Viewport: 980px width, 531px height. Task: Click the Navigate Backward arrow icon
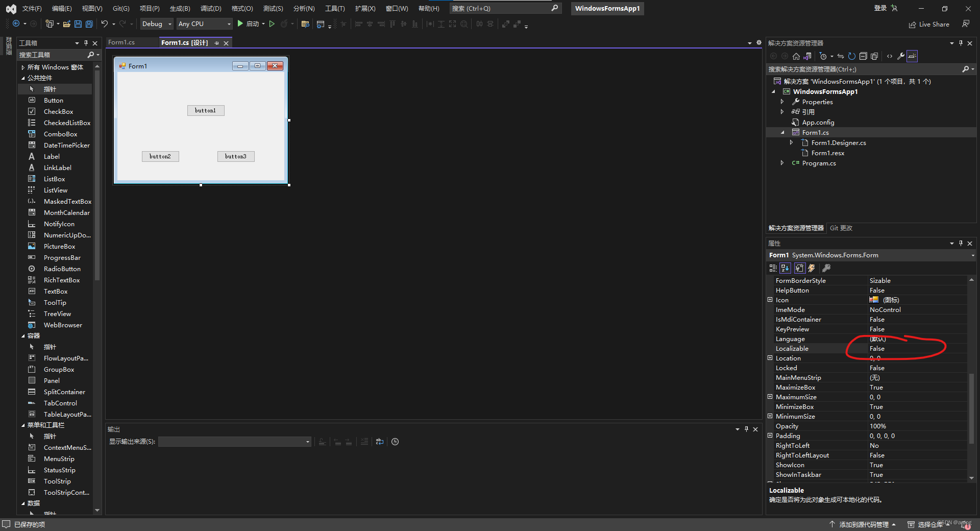(x=16, y=24)
